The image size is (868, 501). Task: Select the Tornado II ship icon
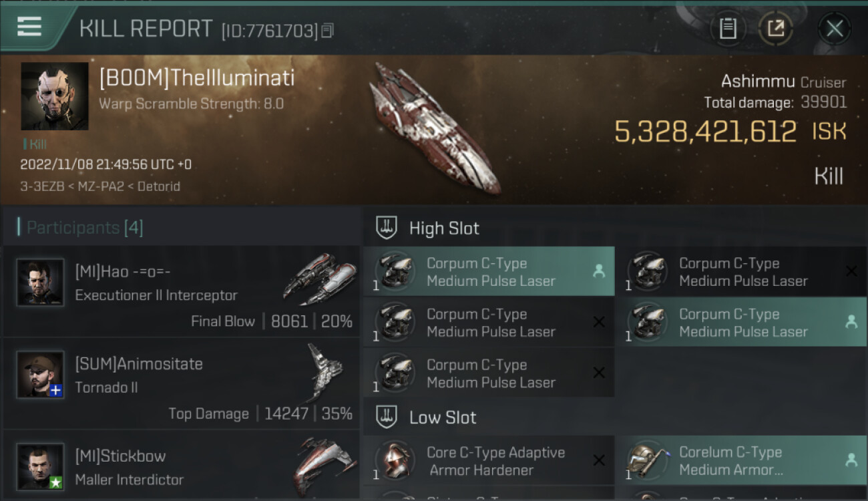pos(324,371)
